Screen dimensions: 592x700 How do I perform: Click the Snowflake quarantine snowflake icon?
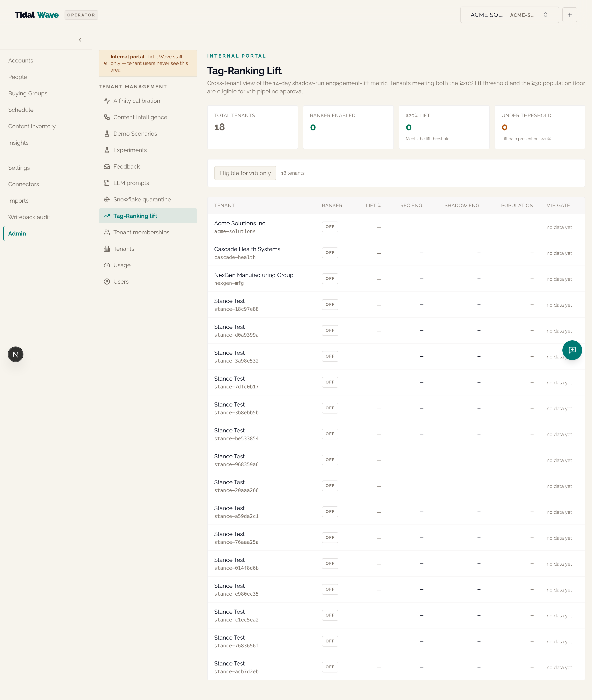(x=107, y=199)
